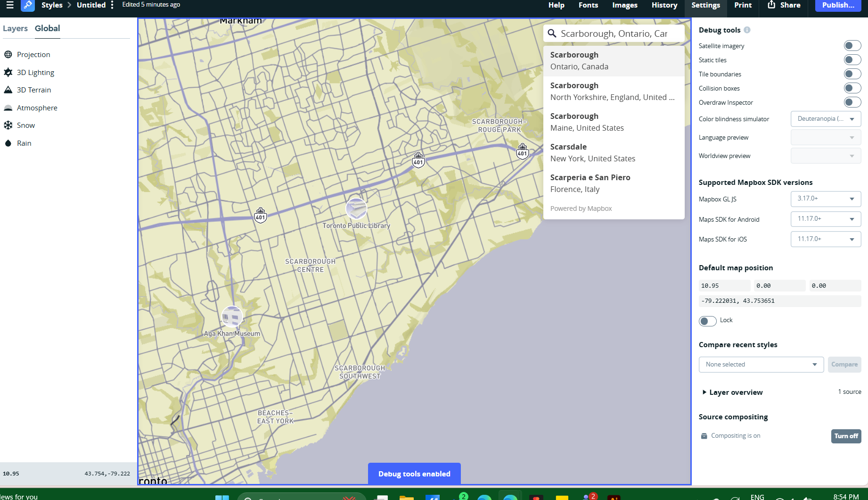Open the Fonts menu
This screenshot has width=868, height=500.
pyautogui.click(x=588, y=5)
